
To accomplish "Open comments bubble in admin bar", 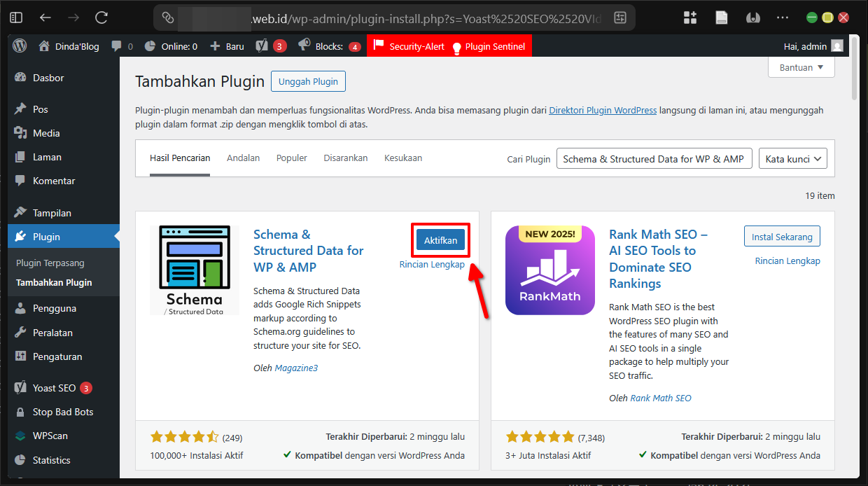I will (x=117, y=46).
